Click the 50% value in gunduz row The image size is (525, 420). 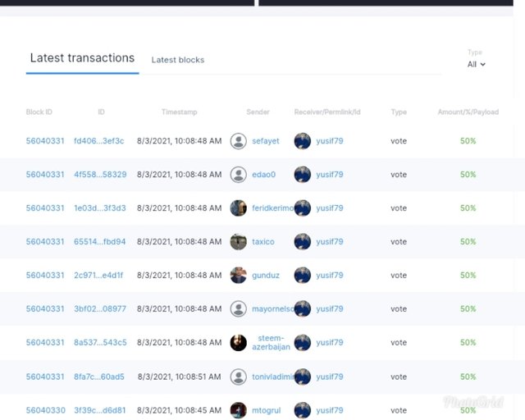point(468,275)
